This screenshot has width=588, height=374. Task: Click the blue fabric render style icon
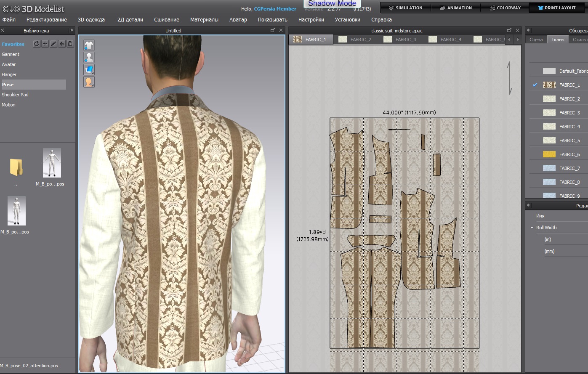tap(89, 69)
